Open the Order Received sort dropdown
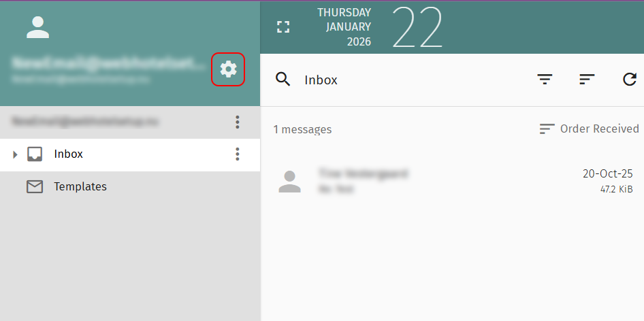The image size is (644, 321). (x=589, y=129)
